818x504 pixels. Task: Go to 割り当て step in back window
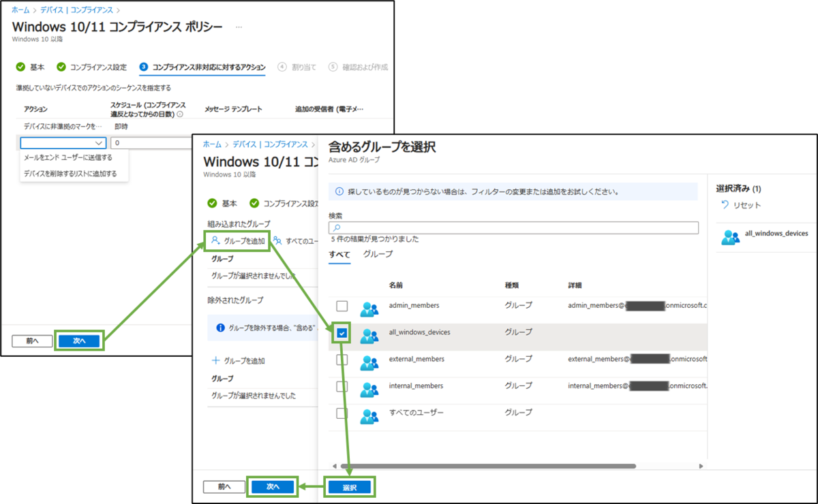pos(297,67)
